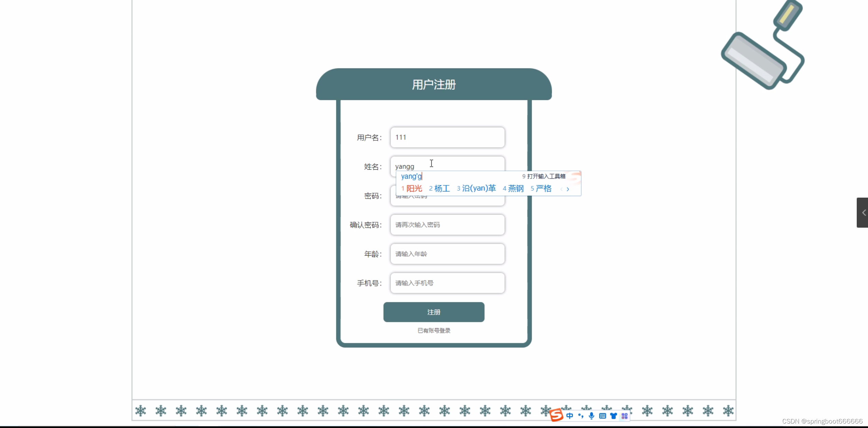This screenshot has width=868, height=428.
Task: Open the skin shirt icon
Action: tap(614, 416)
